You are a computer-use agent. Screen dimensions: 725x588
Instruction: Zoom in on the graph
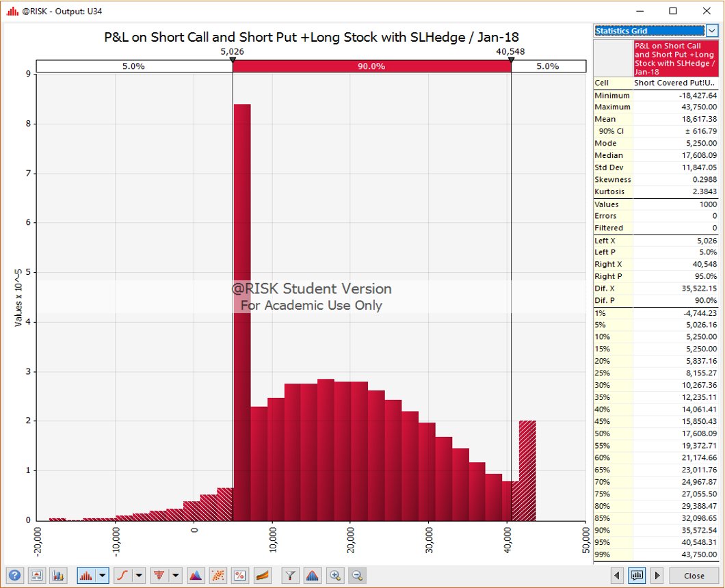[334, 576]
